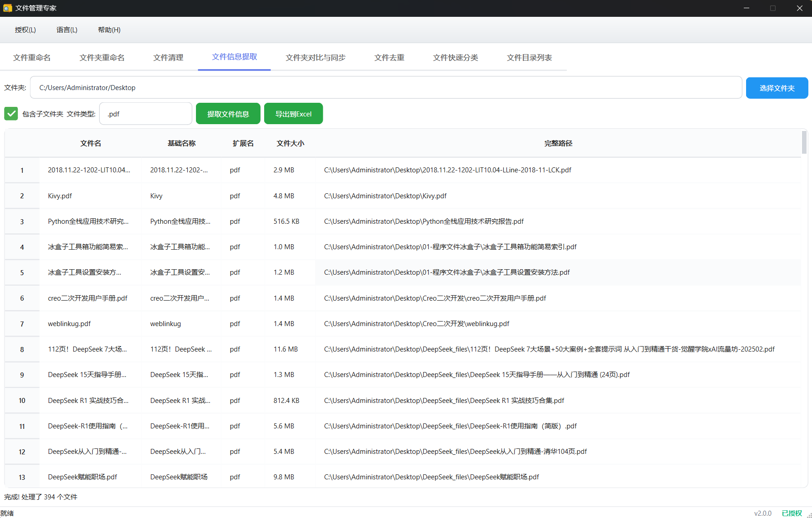Switch to the 文件去重 tab
The width and height of the screenshot is (812, 518).
point(389,58)
